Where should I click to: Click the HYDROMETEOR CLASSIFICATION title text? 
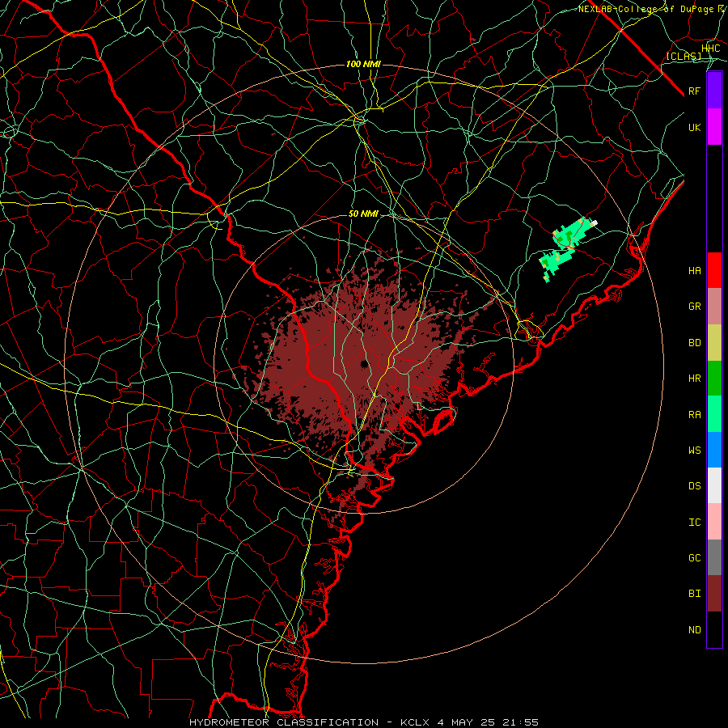tap(284, 722)
